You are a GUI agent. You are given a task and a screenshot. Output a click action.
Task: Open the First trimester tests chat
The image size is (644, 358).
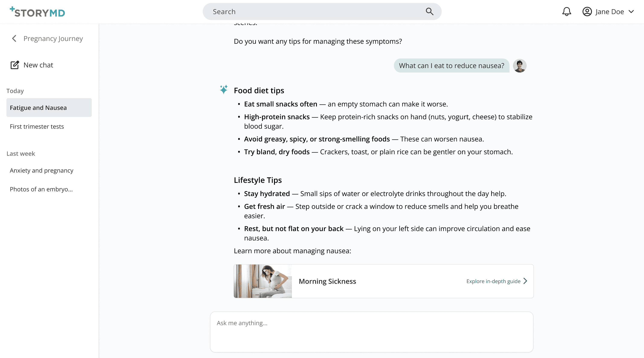(x=37, y=127)
